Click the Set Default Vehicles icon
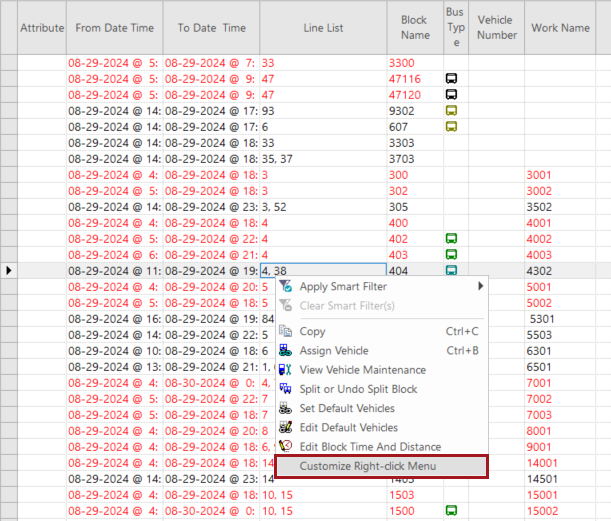This screenshot has height=521, width=611. click(287, 408)
